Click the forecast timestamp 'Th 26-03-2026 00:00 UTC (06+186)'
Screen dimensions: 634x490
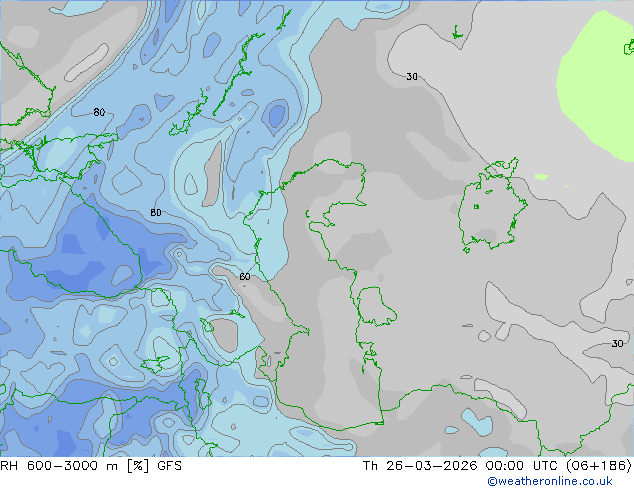497,466
